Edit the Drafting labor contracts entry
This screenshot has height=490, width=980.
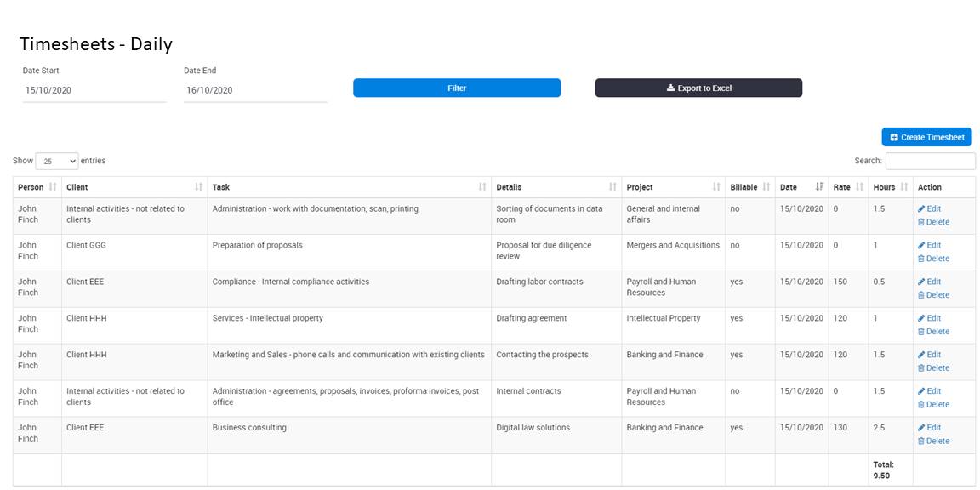tap(929, 282)
